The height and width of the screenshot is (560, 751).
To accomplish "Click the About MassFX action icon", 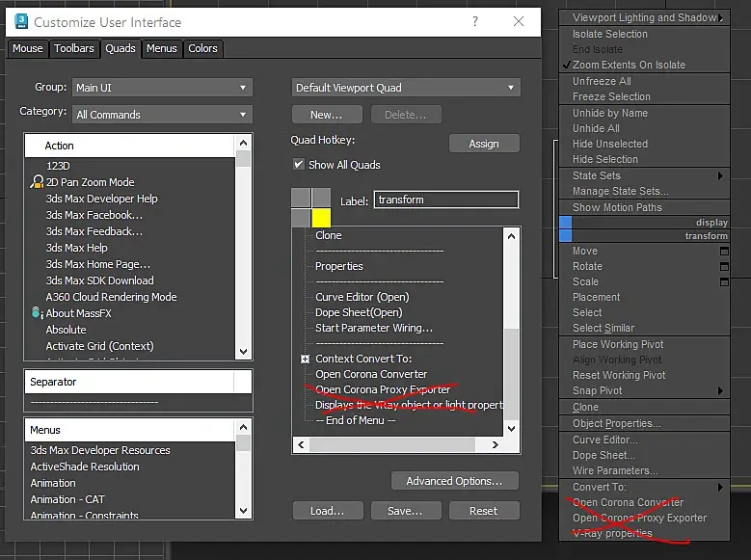I will point(37,313).
